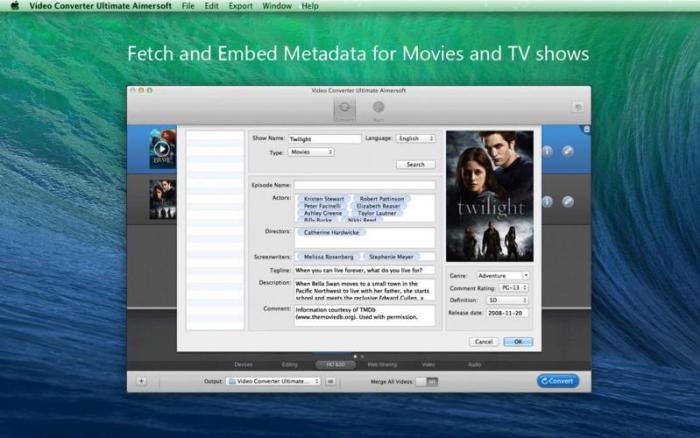Open the Comment Rating dropdown showing PG-13

coord(503,288)
